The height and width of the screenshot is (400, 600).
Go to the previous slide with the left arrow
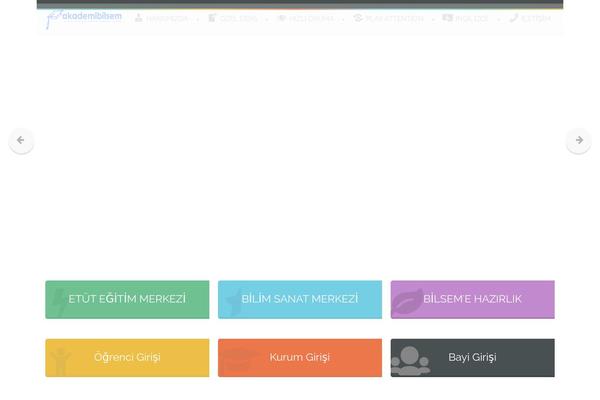(21, 140)
